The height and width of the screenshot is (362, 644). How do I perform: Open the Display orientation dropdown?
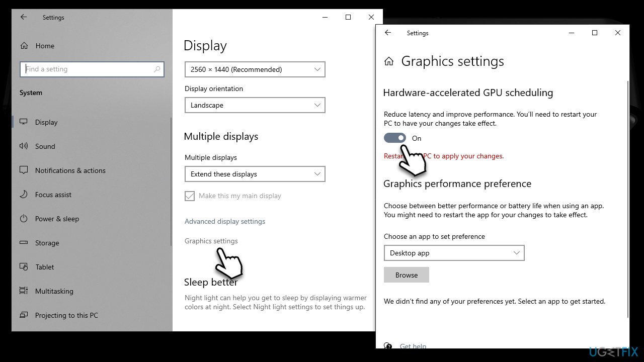point(255,105)
